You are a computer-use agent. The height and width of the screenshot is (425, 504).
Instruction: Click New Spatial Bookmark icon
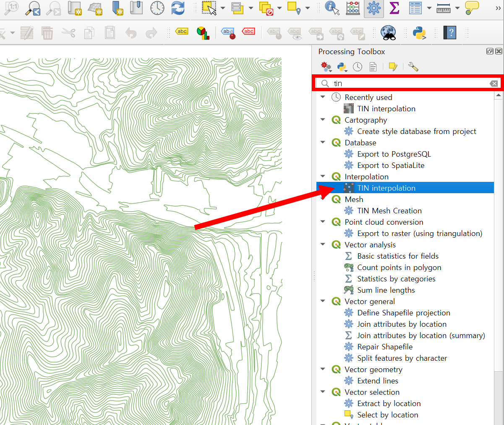click(x=118, y=8)
